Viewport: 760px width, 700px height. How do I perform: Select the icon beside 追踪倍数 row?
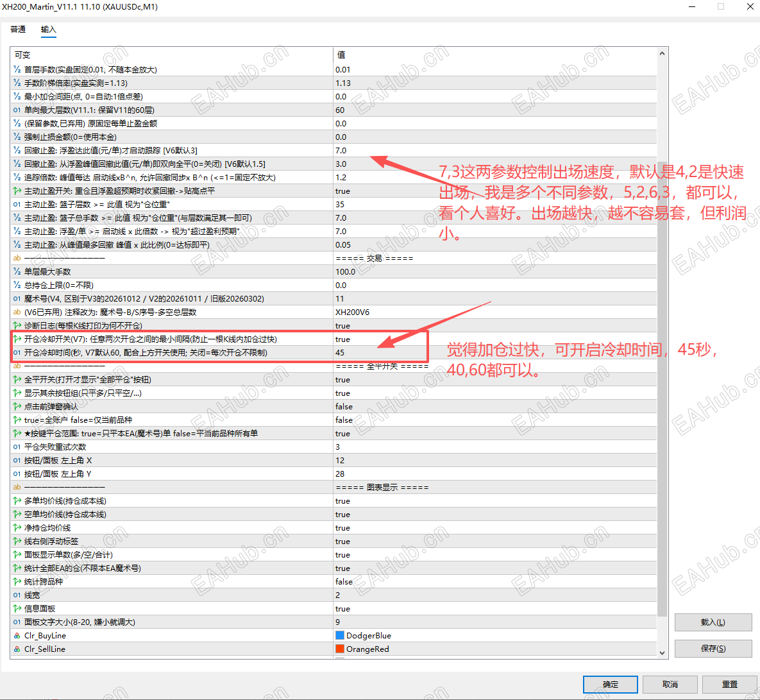tap(17, 178)
